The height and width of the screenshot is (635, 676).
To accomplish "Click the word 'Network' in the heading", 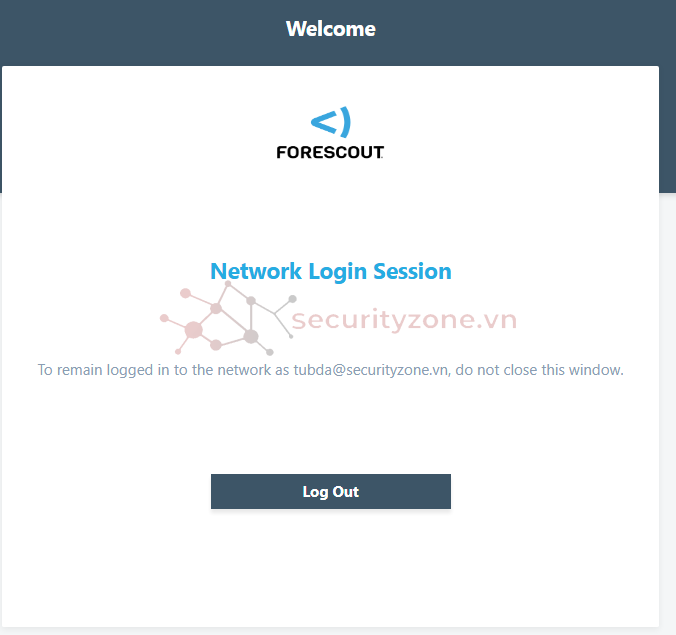I will (256, 271).
